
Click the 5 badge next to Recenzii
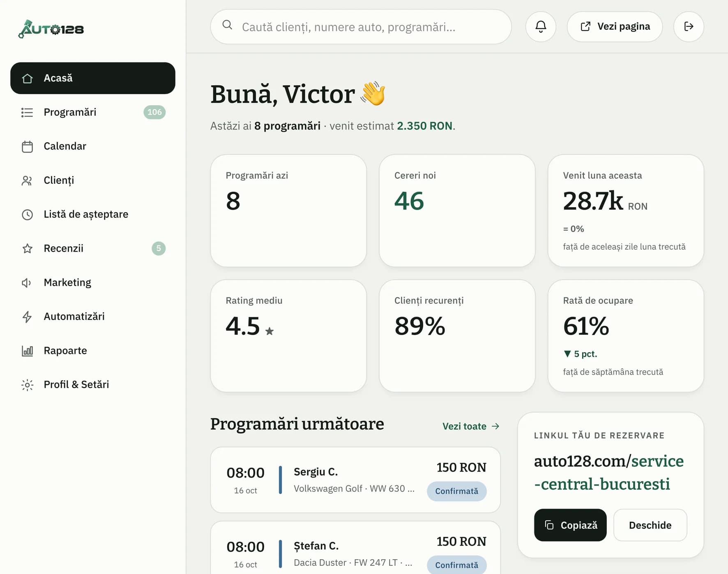tap(159, 248)
